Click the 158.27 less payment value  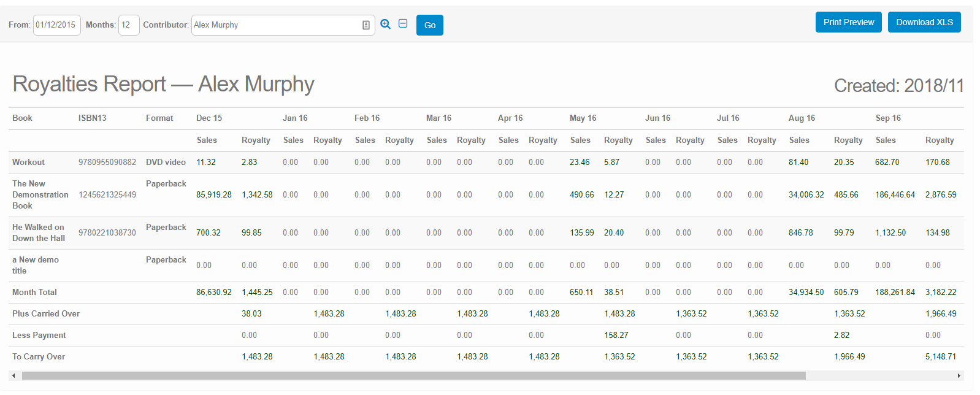(x=616, y=335)
